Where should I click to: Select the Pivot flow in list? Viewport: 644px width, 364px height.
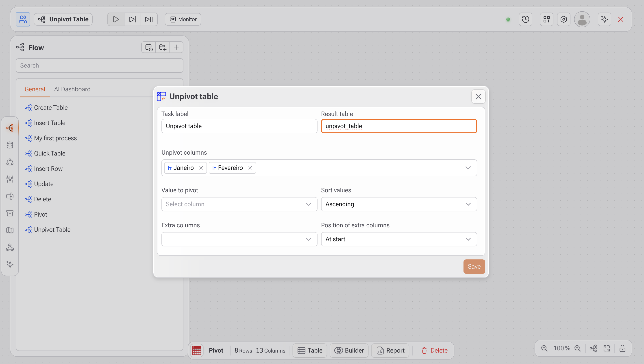[x=41, y=214]
